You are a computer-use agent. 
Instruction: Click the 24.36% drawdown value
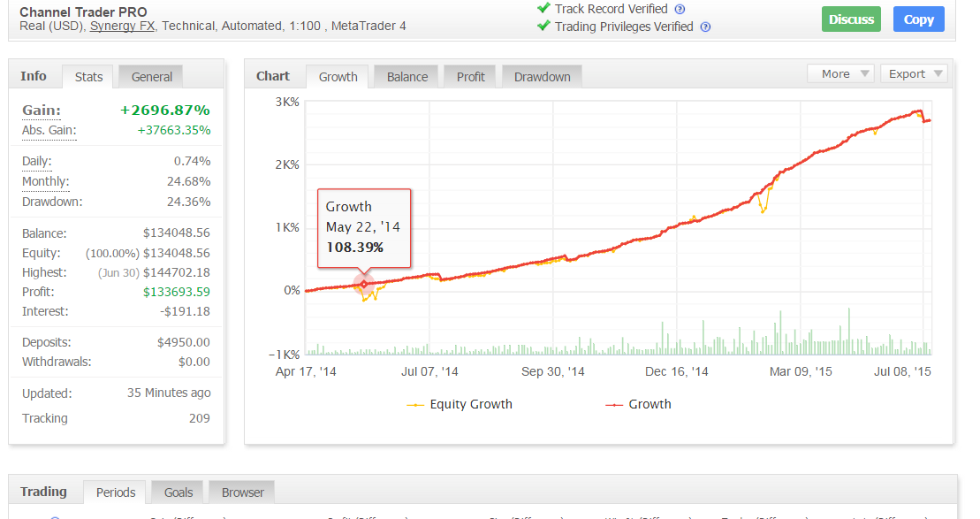(189, 202)
